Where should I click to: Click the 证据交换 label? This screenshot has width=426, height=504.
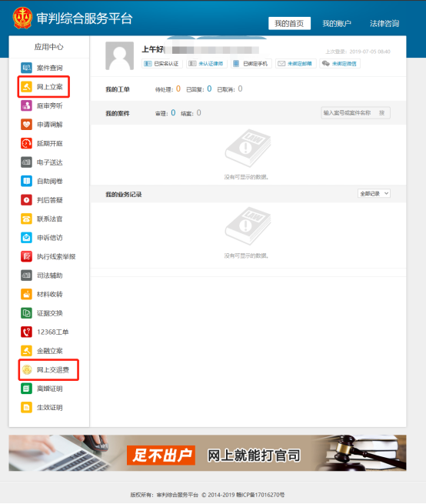(x=50, y=313)
